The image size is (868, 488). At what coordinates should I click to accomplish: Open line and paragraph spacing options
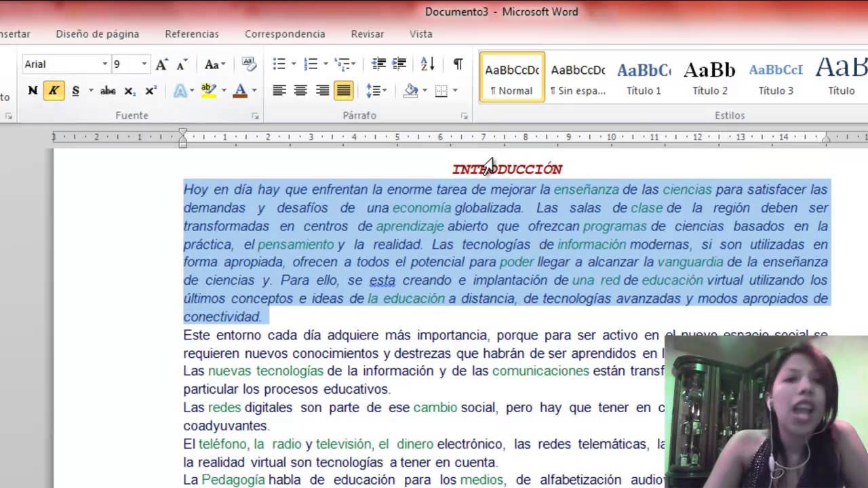[376, 90]
